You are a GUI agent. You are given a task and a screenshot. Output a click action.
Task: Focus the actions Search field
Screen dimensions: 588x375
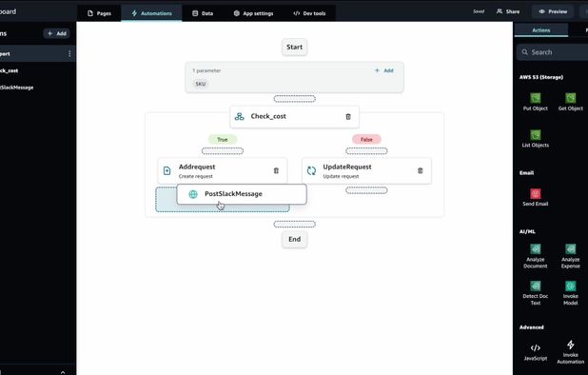552,52
